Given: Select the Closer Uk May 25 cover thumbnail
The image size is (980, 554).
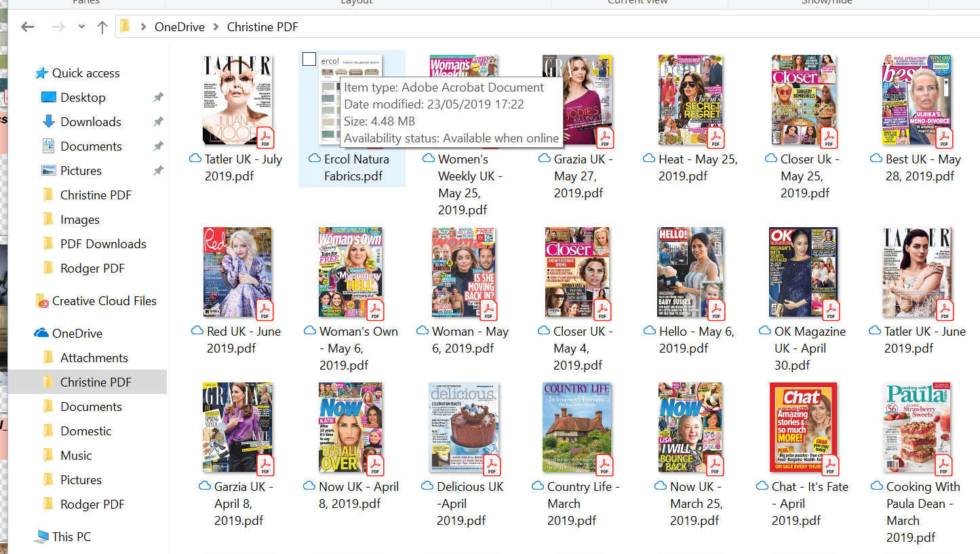Looking at the screenshot, I should [x=804, y=100].
